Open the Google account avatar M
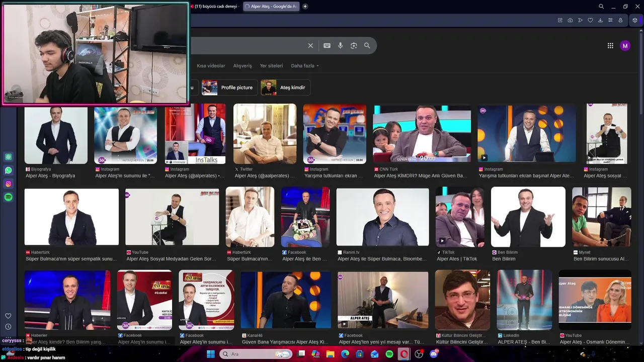Image resolution: width=644 pixels, height=362 pixels. (625, 46)
